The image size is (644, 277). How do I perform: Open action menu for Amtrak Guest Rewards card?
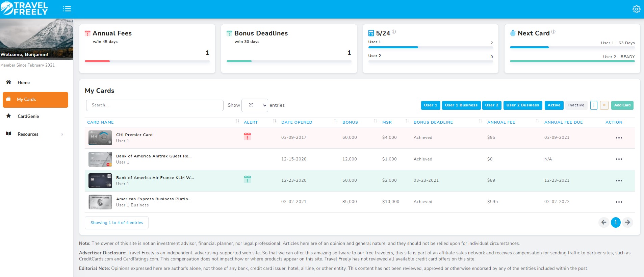point(619,159)
